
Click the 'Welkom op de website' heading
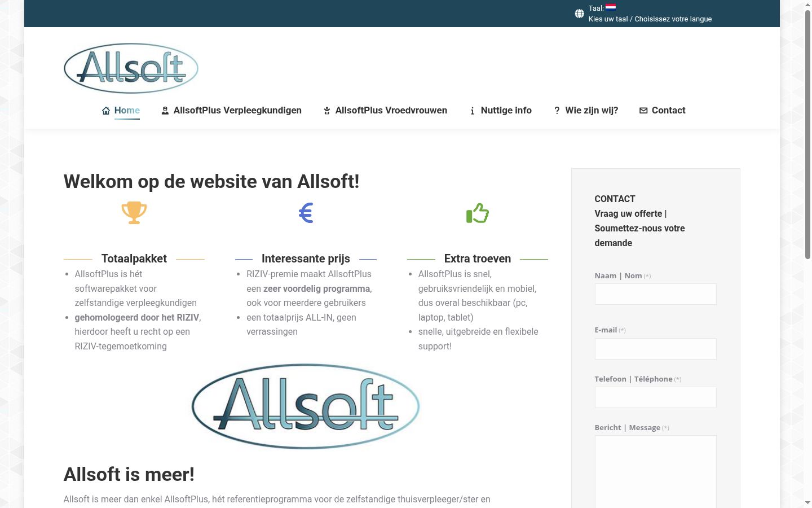point(211,181)
